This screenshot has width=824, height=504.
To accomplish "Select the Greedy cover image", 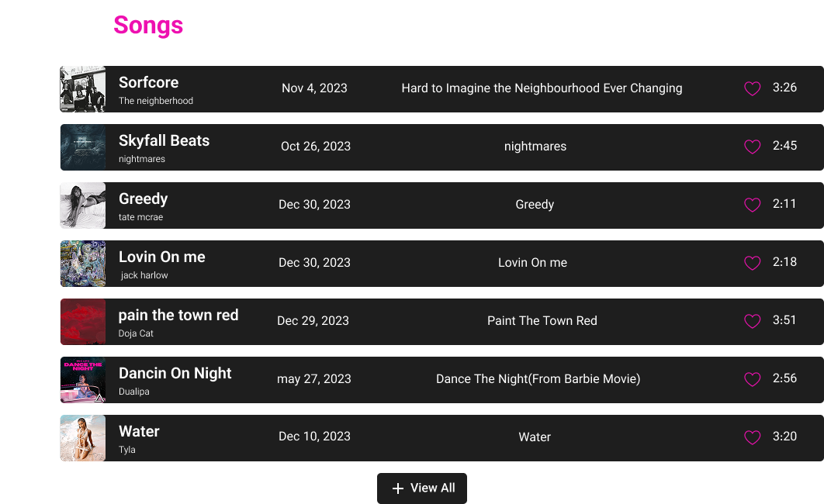I will 83,205.
